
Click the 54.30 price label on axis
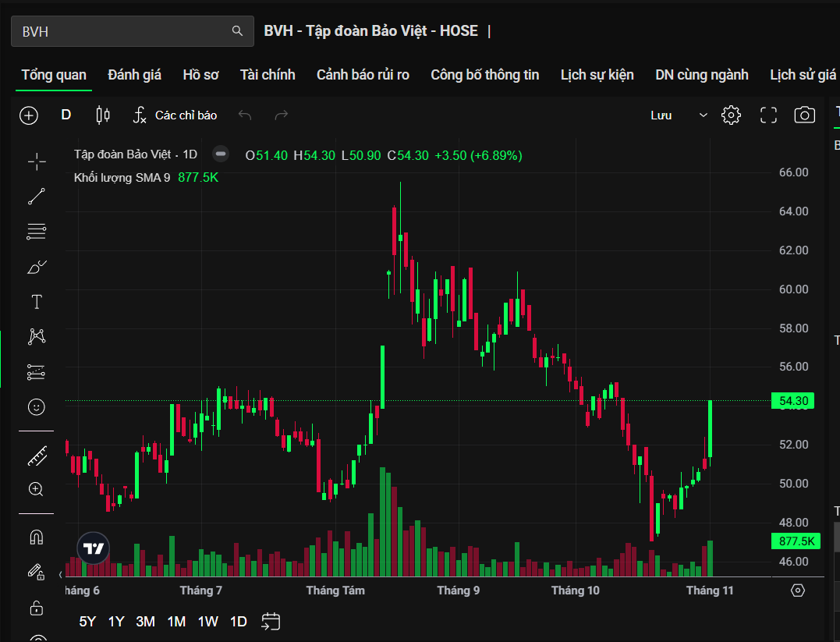point(793,401)
